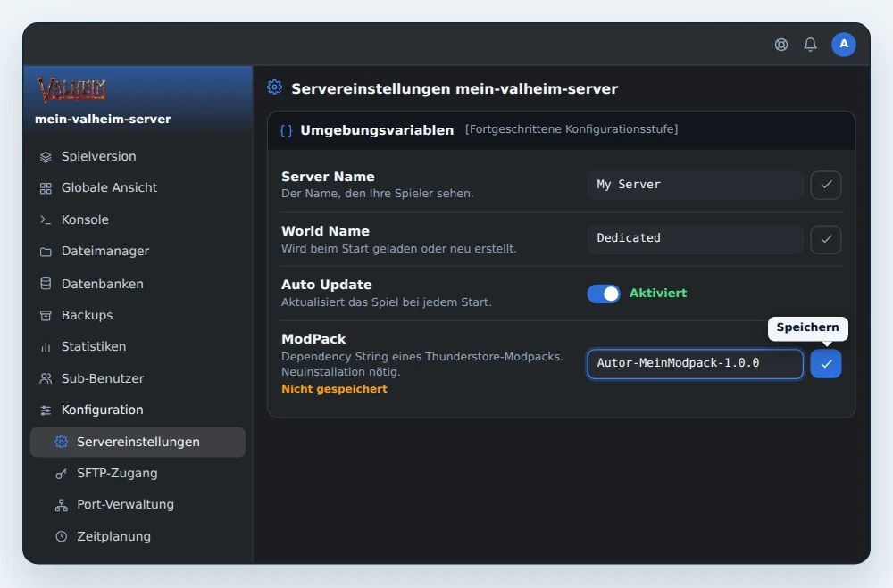Click the curly braces Umgebungsvariablen icon
Image resolution: width=893 pixels, height=588 pixels.
(x=287, y=131)
